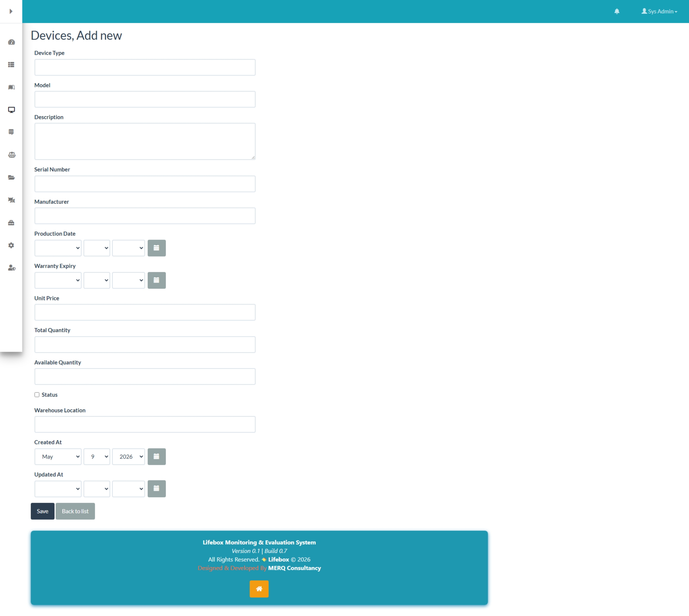The image size is (689, 616).
Task: Focus the Serial Number input field
Action: 145,184
